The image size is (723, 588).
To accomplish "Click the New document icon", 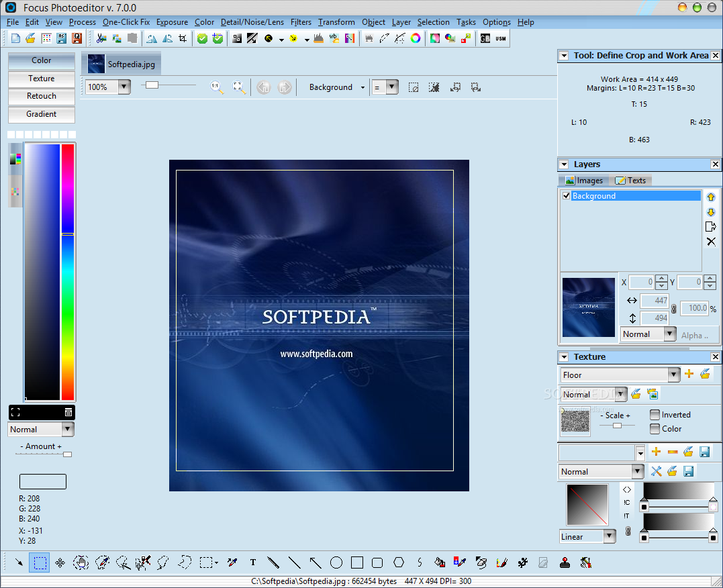I will pyautogui.click(x=15, y=38).
